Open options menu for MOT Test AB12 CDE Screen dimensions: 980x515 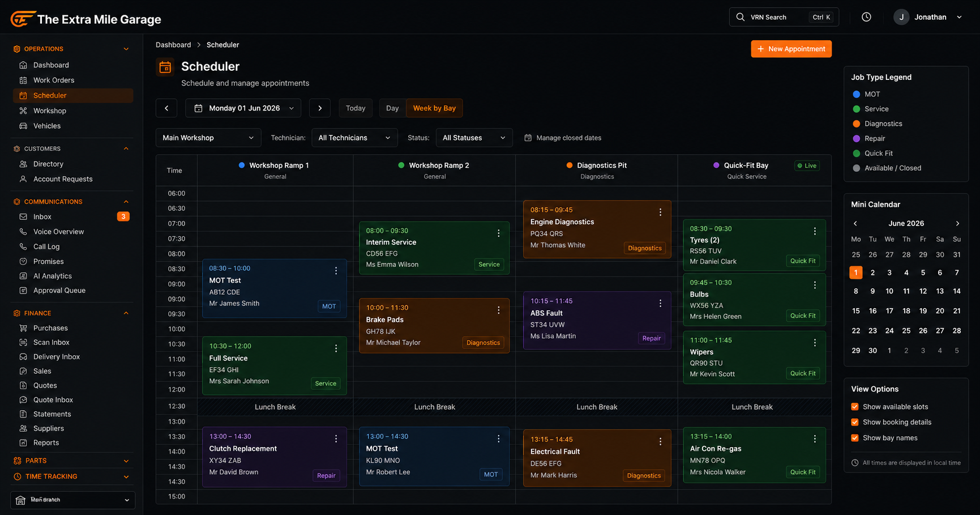[x=336, y=271]
